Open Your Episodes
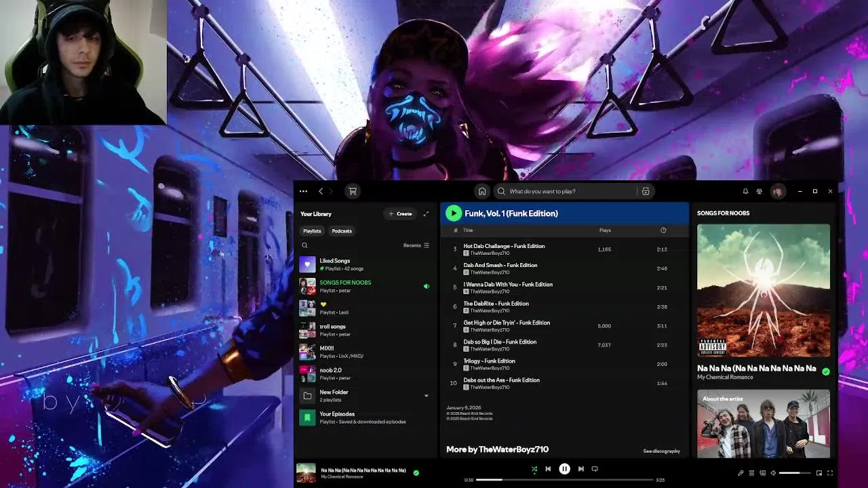Screen dimensions: 868x488 pyautogui.click(x=366, y=418)
